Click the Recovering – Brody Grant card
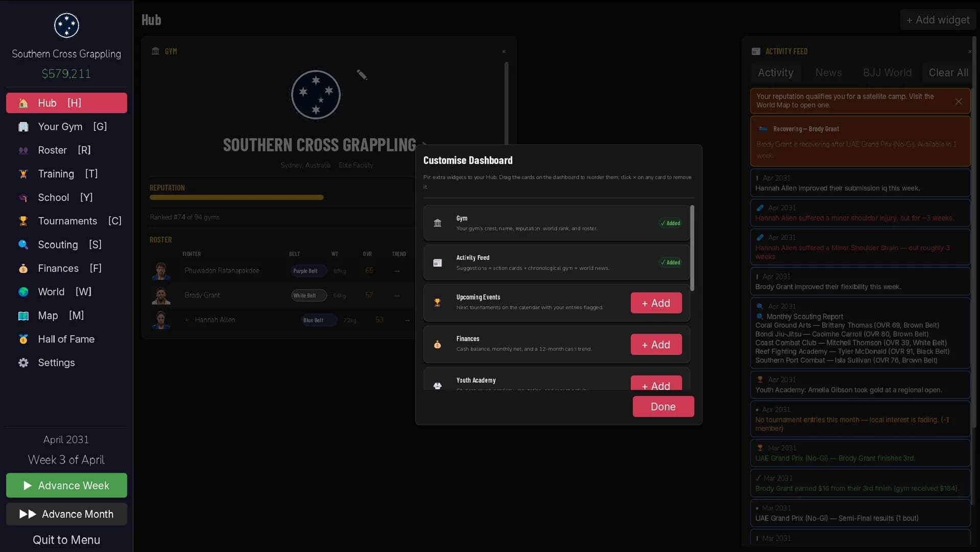Viewport: 980px width, 552px height. pos(860,141)
